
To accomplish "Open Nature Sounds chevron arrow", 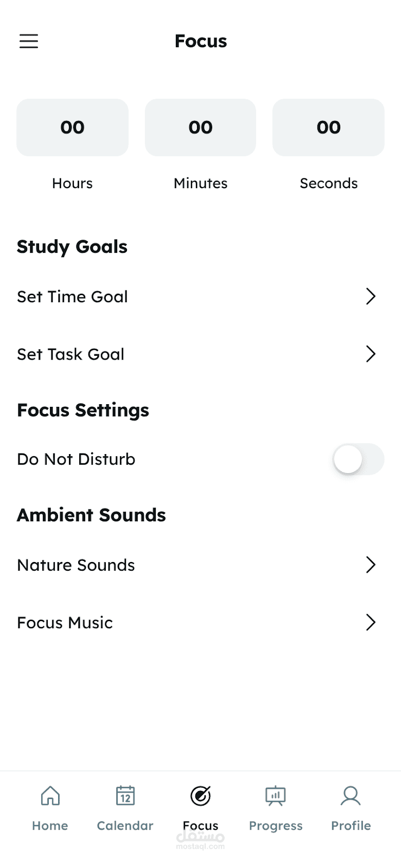I will pos(371,565).
